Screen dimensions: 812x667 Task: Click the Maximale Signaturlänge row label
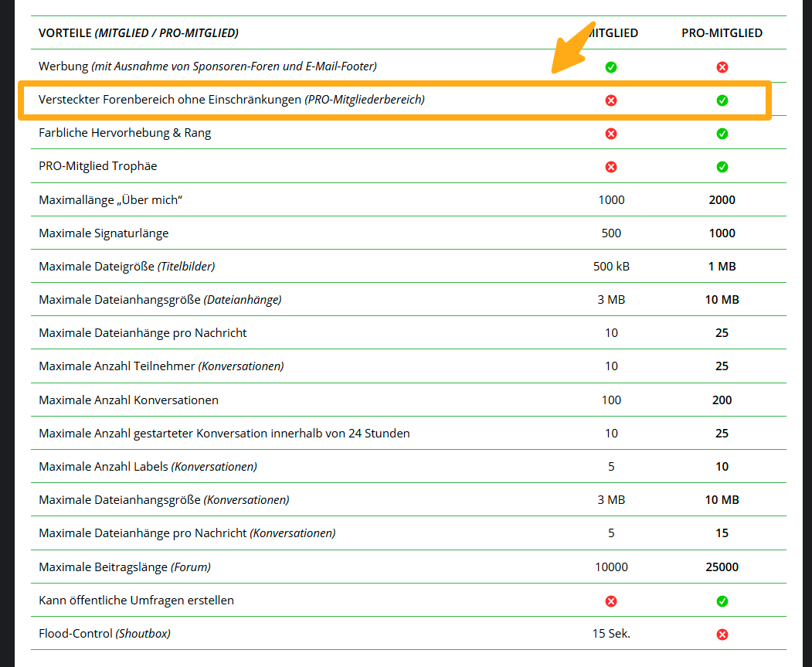coord(104,233)
